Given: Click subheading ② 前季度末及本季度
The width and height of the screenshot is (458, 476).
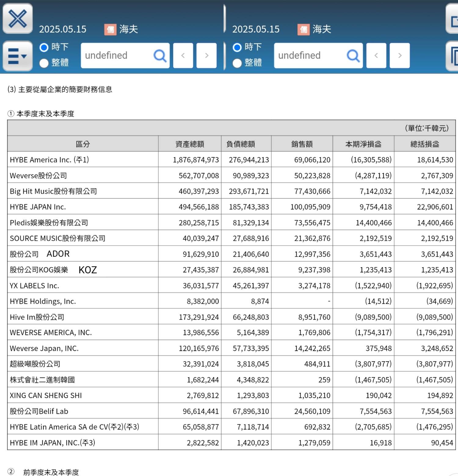Looking at the screenshot, I should pyautogui.click(x=43, y=472).
